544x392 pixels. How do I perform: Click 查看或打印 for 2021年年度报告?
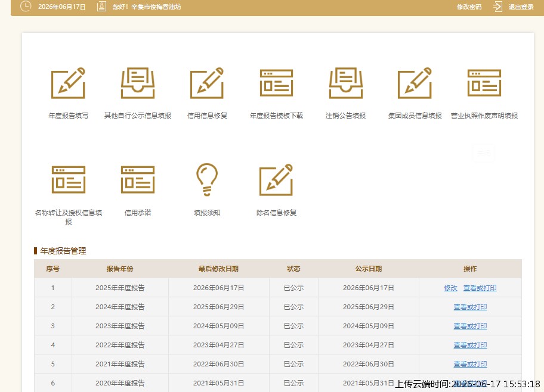point(470,364)
